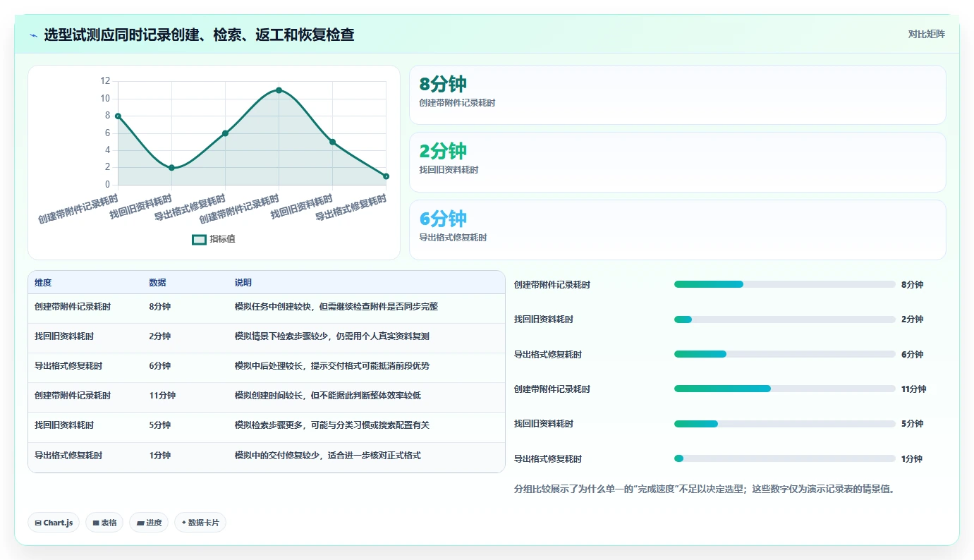Screen dimensions: 974x560
Task: Click the 数据卡片 tag chip
Action: pyautogui.click(x=200, y=523)
